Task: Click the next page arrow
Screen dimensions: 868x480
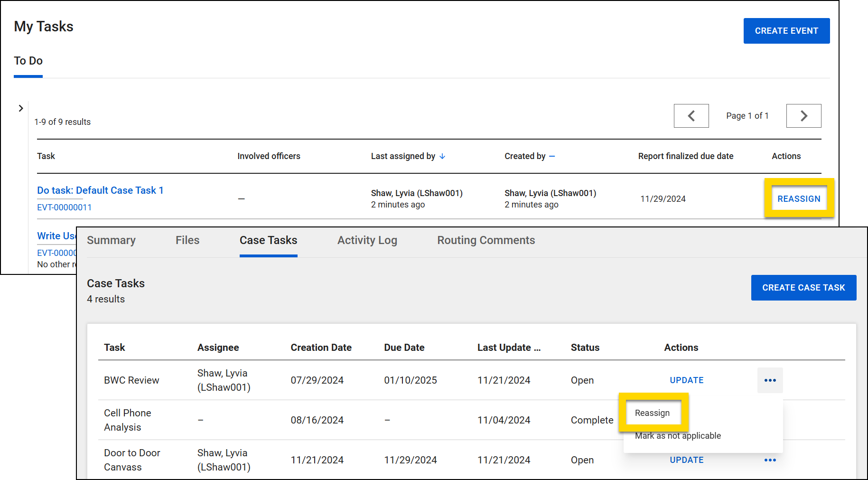Action: [803, 115]
